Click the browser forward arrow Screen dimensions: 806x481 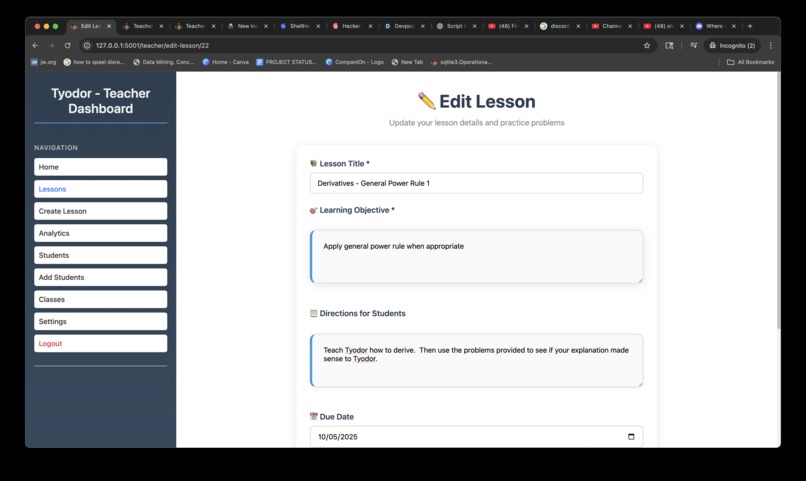(x=51, y=45)
